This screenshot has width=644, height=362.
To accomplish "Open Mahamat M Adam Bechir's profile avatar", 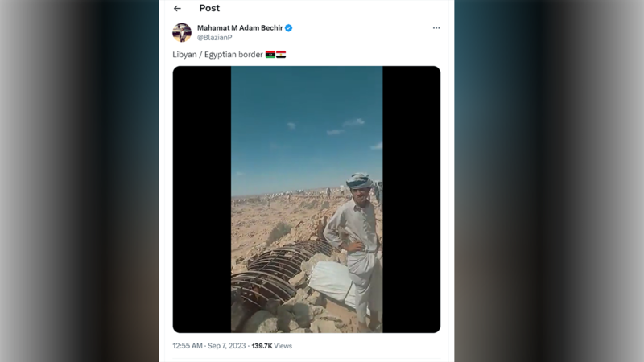I will [x=182, y=32].
